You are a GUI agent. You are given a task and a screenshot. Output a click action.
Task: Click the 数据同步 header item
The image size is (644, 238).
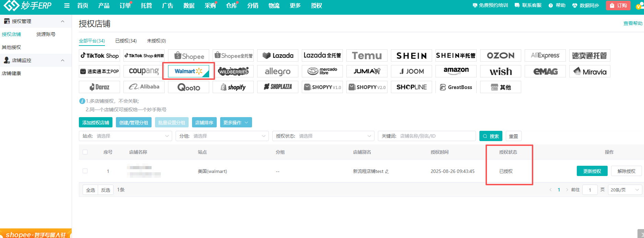pyautogui.click(x=586, y=5)
